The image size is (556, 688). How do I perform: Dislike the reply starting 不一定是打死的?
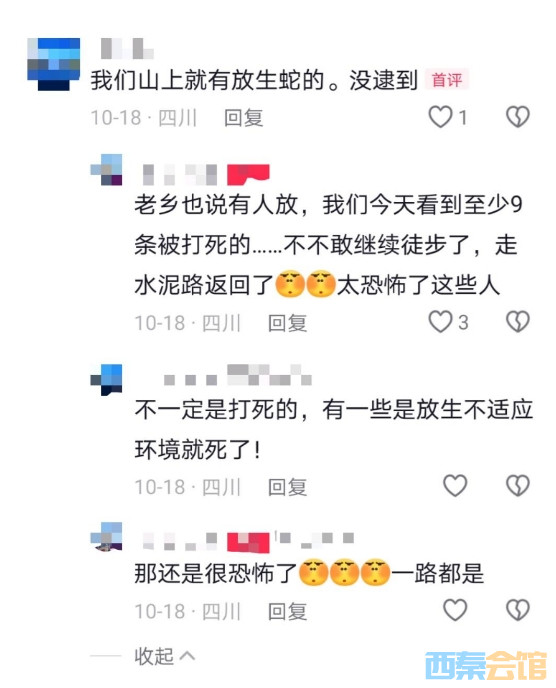point(518,486)
